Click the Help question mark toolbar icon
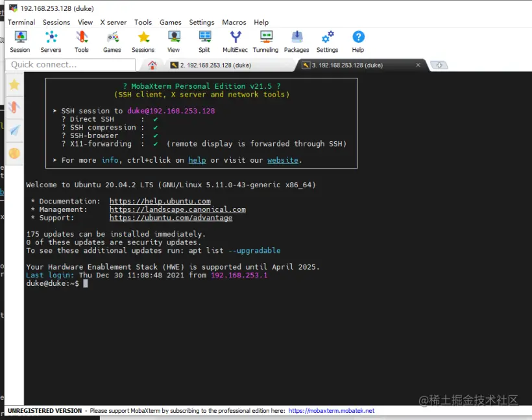 pos(358,41)
